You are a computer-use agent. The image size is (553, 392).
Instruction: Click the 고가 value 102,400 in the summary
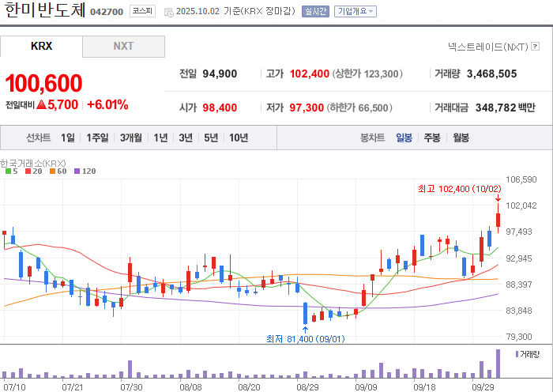tap(310, 73)
